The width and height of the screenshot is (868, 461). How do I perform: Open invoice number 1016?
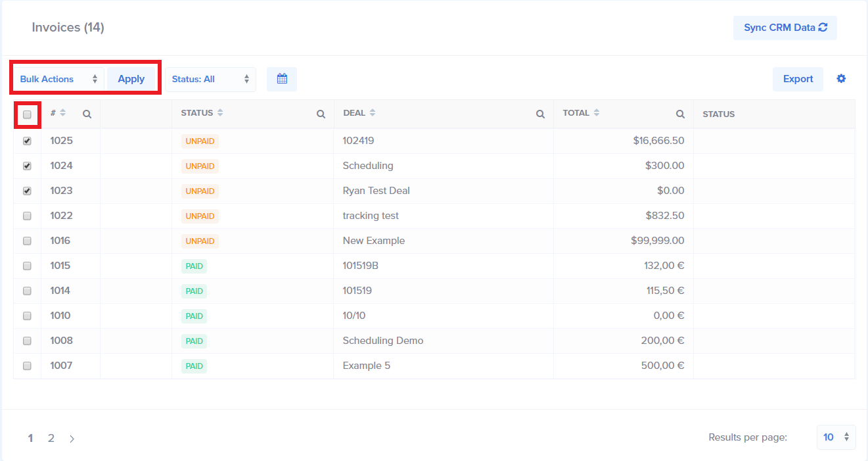click(x=60, y=241)
